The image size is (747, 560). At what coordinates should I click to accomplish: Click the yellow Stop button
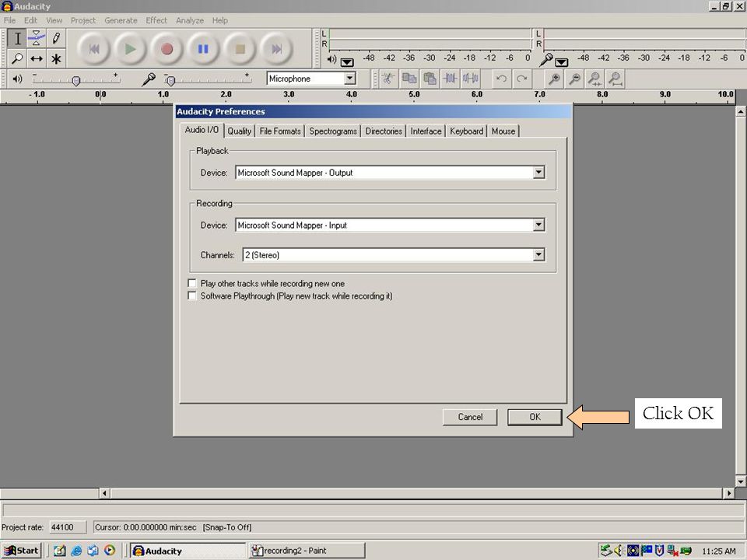click(x=240, y=49)
